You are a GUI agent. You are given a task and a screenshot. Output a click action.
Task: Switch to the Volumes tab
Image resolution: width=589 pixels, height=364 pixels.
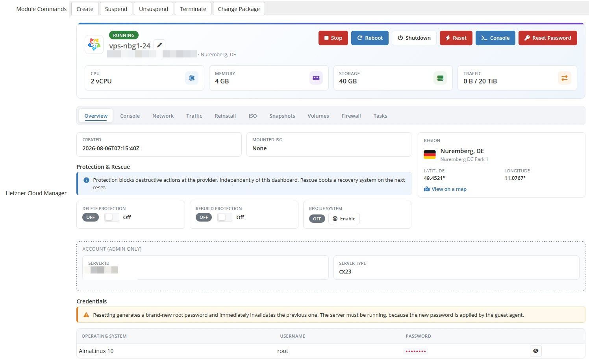click(x=318, y=116)
